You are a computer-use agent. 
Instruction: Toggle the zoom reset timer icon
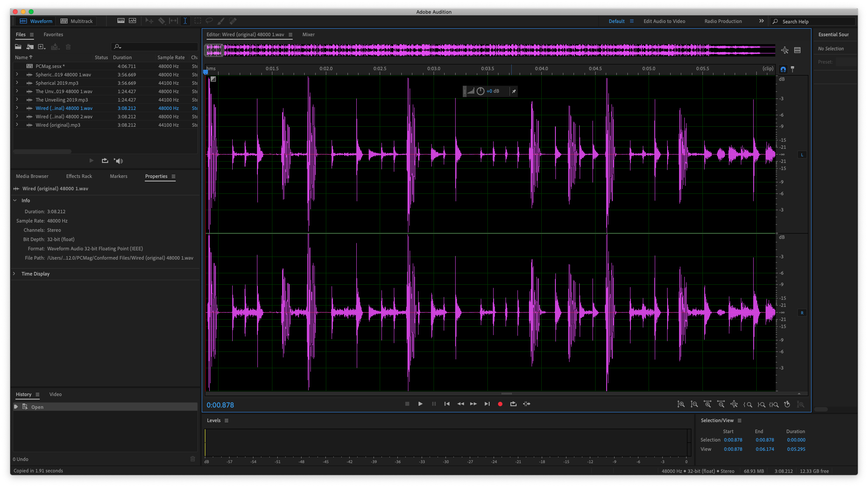(x=787, y=404)
